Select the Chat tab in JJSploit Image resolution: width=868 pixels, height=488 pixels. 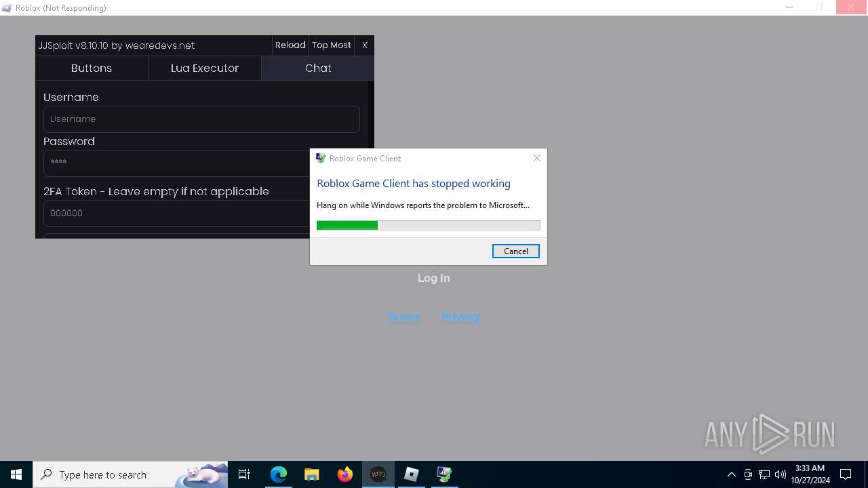coord(317,68)
